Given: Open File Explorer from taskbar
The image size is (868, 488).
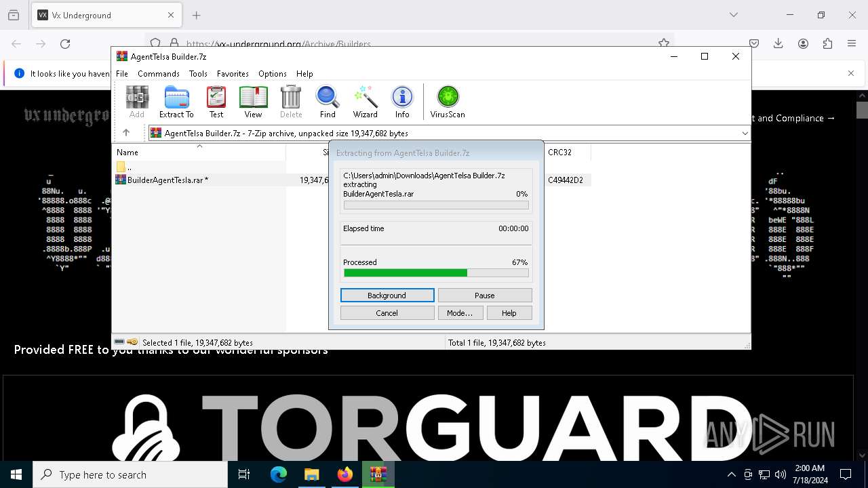Looking at the screenshot, I should pos(312,474).
